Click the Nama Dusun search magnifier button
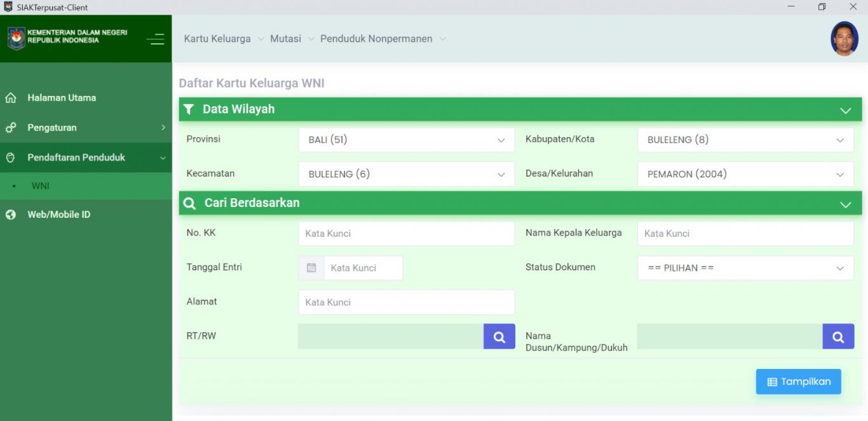 [837, 337]
